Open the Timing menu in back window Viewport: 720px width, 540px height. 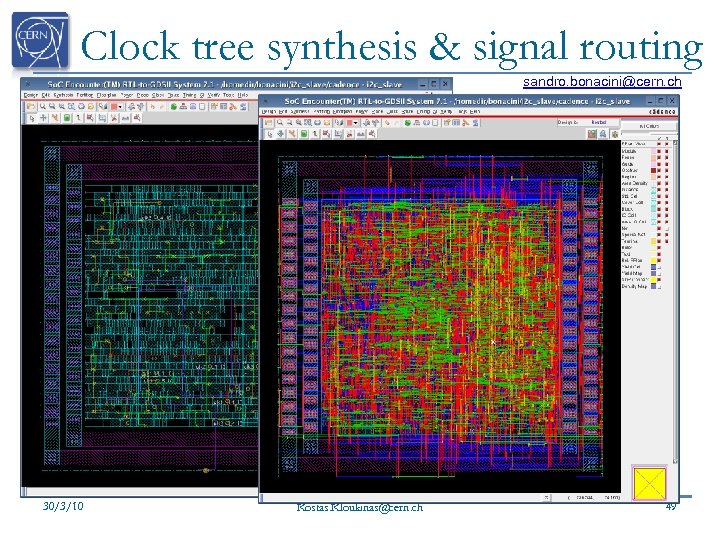pos(190,95)
